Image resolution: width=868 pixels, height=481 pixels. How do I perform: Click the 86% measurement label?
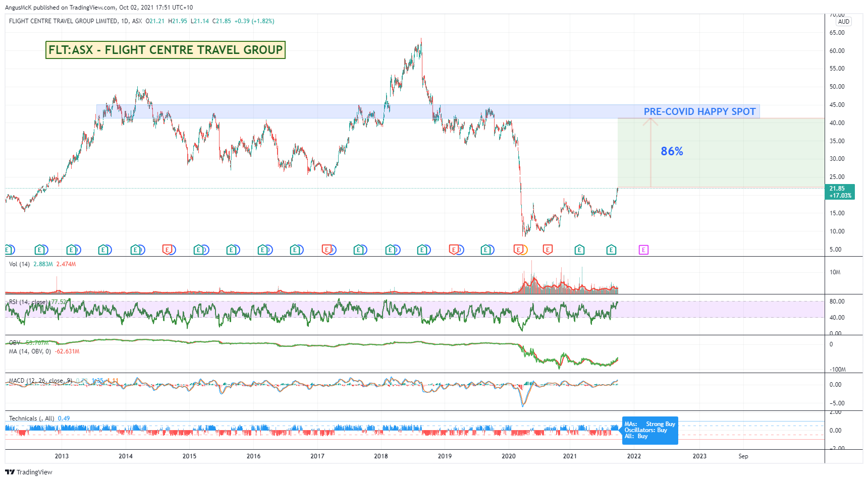click(x=672, y=151)
